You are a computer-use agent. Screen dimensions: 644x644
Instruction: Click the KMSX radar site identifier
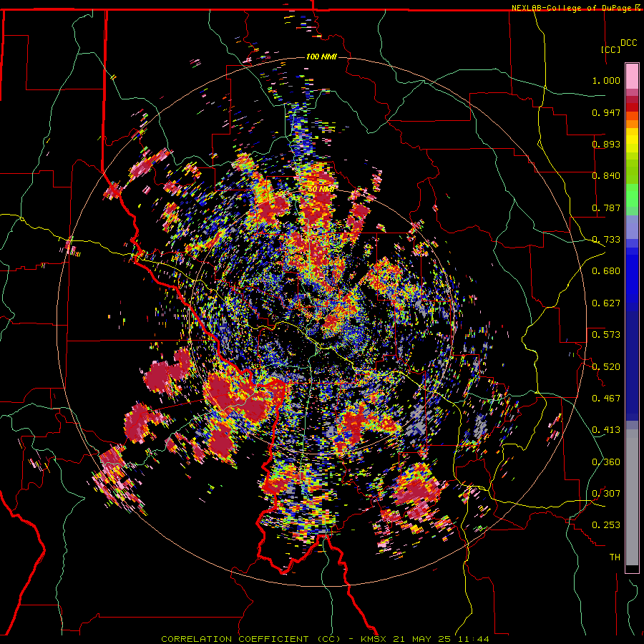375,639
